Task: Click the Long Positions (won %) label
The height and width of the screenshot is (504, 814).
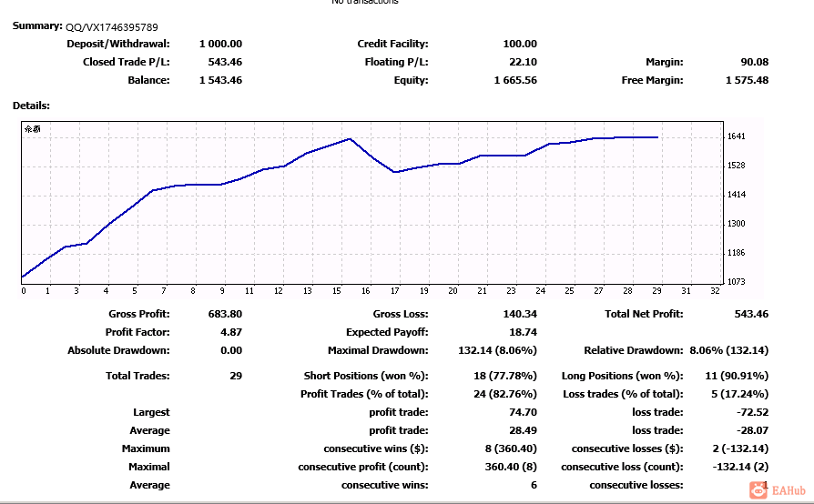Action: pyautogui.click(x=622, y=376)
